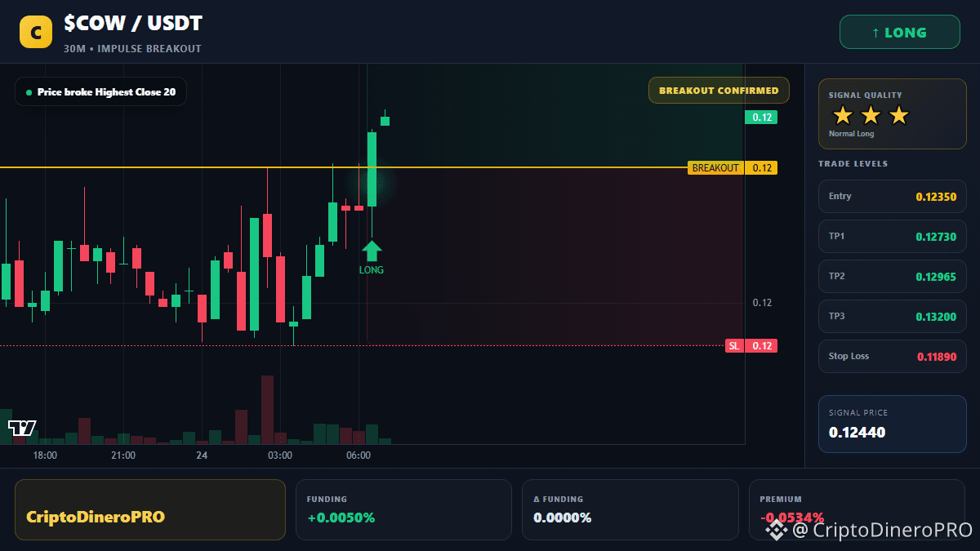Click the CriptoDineroPRO brand card
The image size is (980, 551).
tap(150, 509)
